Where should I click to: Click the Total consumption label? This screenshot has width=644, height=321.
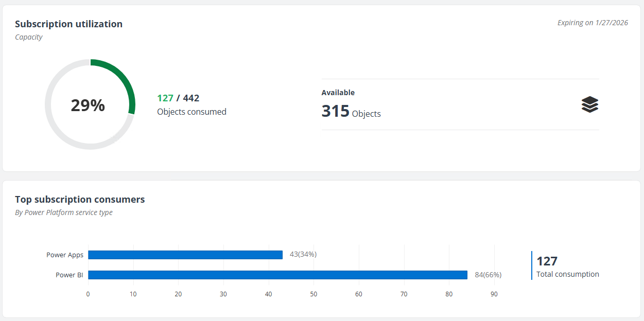[567, 274]
